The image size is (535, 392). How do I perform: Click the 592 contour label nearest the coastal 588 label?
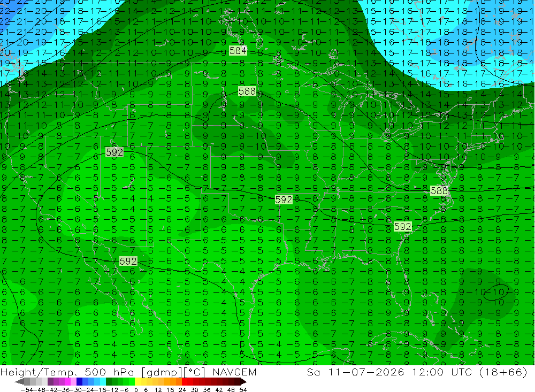[x=403, y=227]
